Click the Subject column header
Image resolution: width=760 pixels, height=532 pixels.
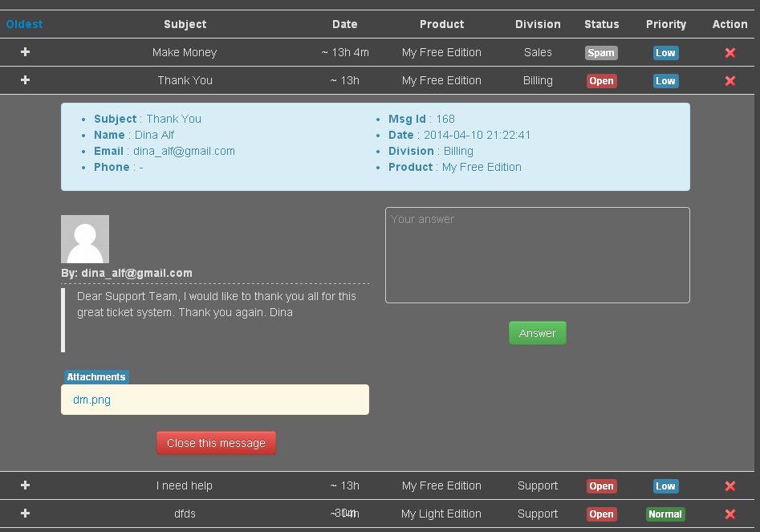[x=185, y=24]
